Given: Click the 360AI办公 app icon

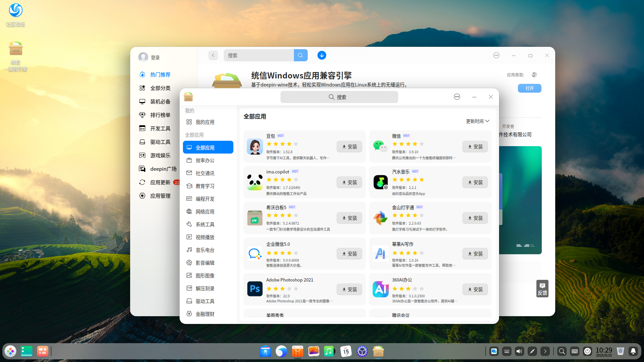Looking at the screenshot, I should click(x=381, y=289).
